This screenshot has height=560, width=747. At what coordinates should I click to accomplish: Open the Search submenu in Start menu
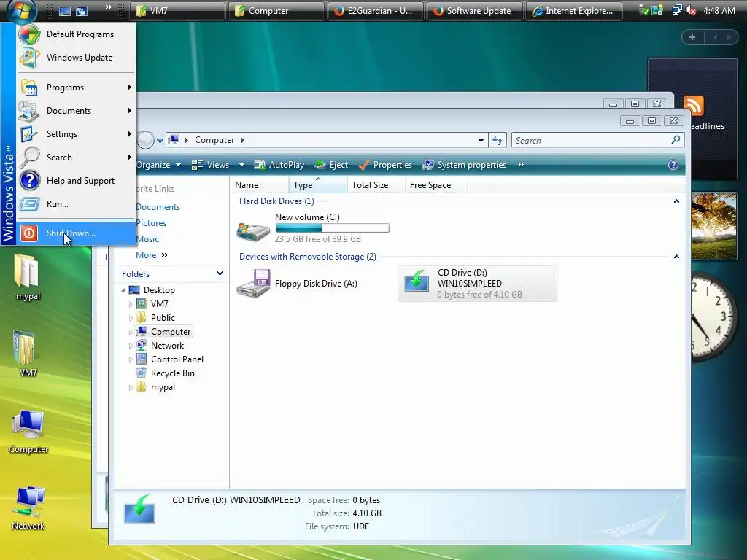76,157
